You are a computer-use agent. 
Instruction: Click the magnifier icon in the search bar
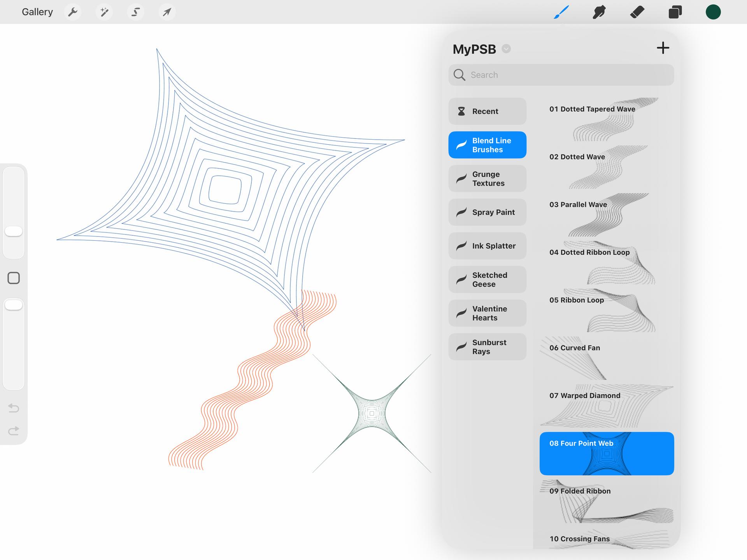tap(459, 75)
